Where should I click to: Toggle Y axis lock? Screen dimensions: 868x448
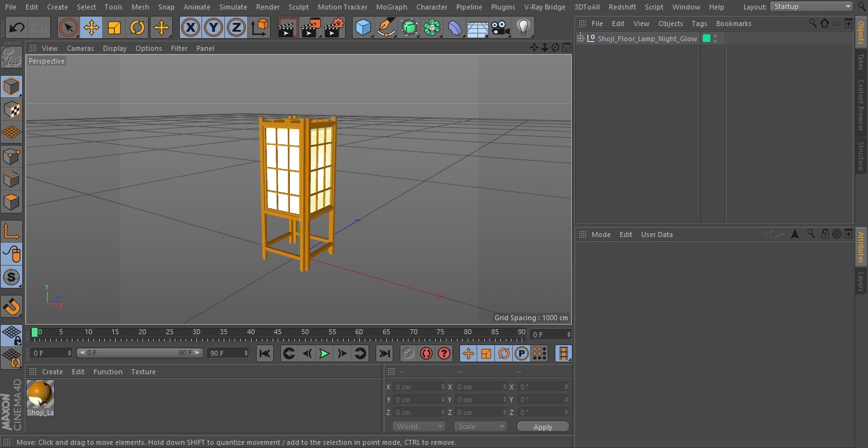click(x=213, y=27)
